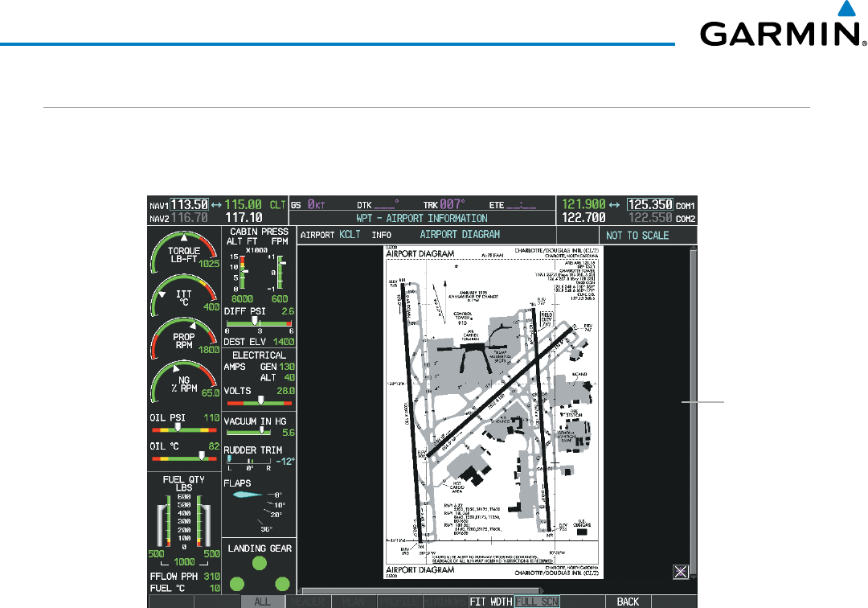The width and height of the screenshot is (868, 608).
Task: Select the dimmed HEADER softkey
Action: [x=308, y=602]
